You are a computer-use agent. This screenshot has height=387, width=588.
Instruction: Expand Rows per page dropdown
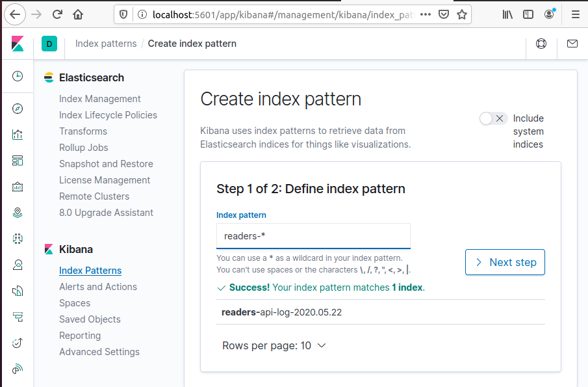tap(274, 345)
